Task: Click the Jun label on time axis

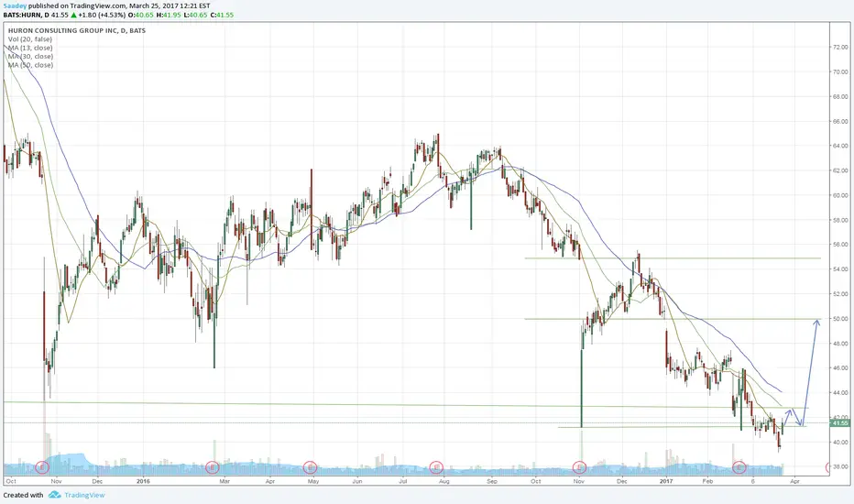Action: click(x=356, y=481)
